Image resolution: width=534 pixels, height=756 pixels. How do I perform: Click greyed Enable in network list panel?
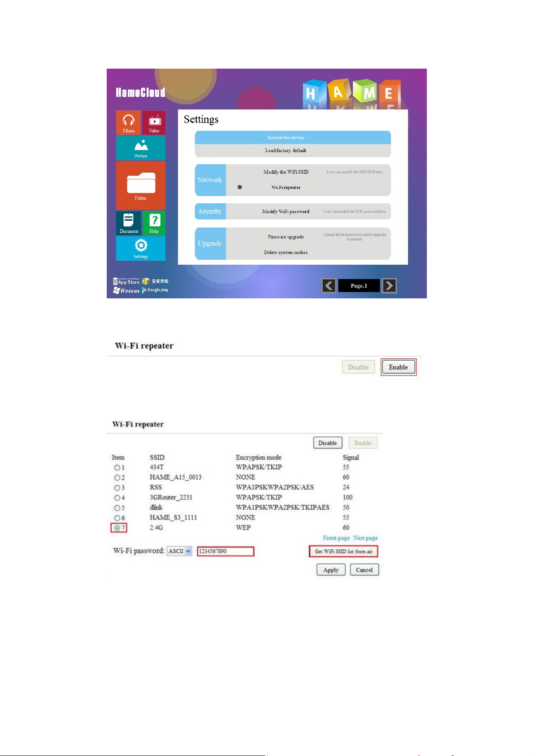click(363, 443)
